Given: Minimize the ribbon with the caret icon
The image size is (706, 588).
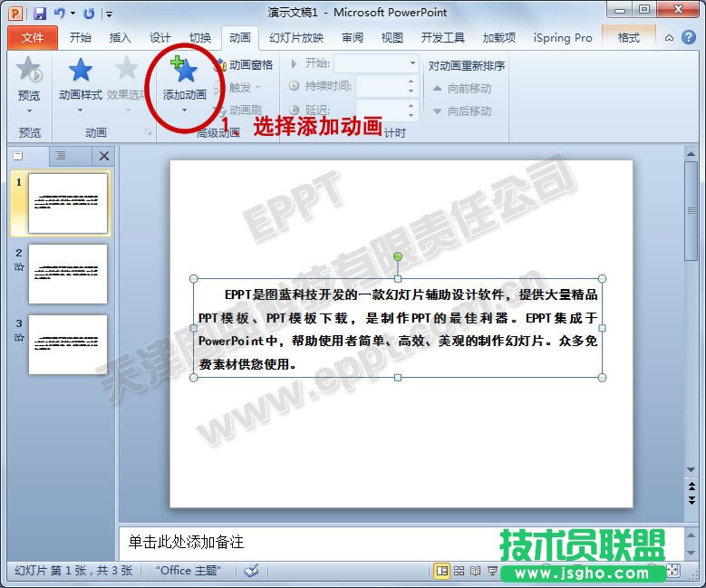Looking at the screenshot, I should click(670, 38).
